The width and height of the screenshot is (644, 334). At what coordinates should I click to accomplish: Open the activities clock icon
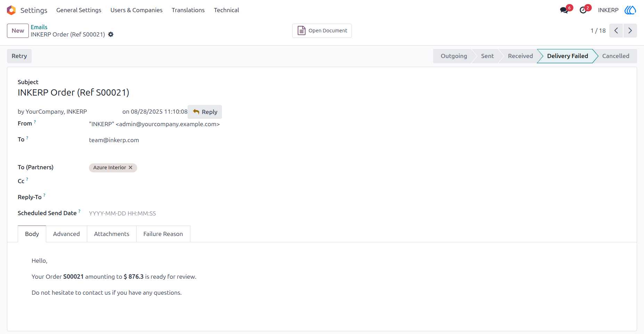pyautogui.click(x=583, y=10)
